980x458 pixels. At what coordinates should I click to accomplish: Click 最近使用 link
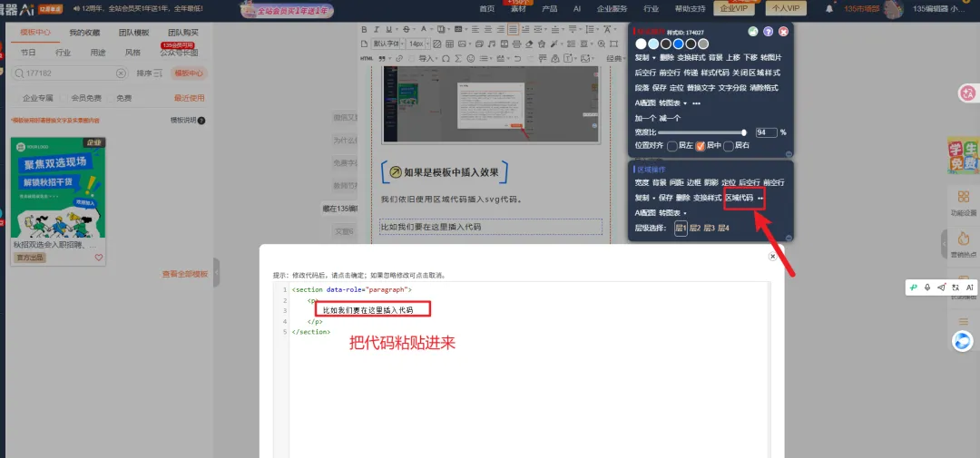click(x=190, y=98)
